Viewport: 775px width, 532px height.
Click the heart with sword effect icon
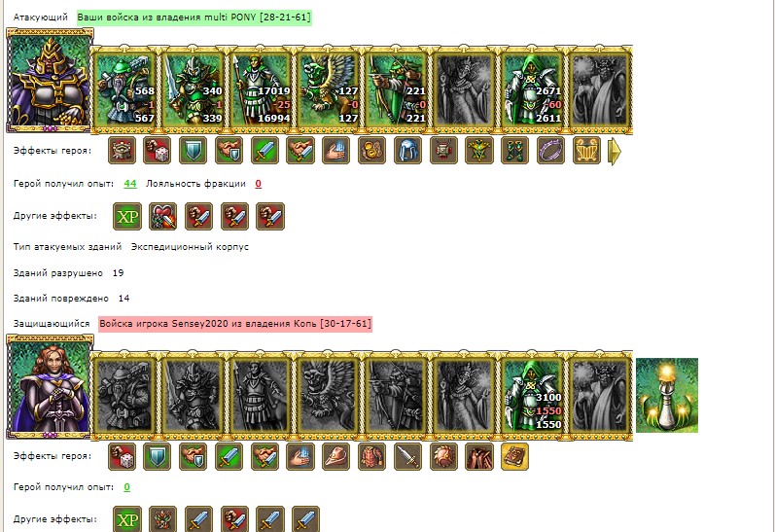[x=162, y=216]
